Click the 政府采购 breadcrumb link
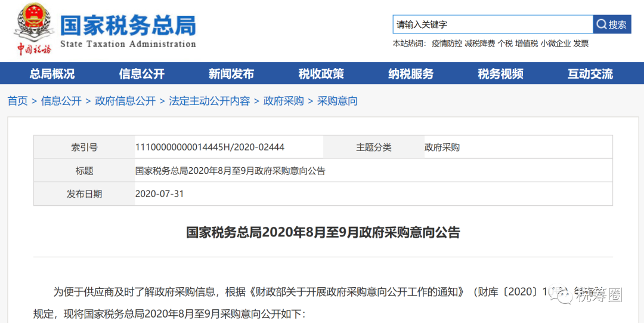Image resolution: width=644 pixels, height=323 pixels. click(283, 101)
